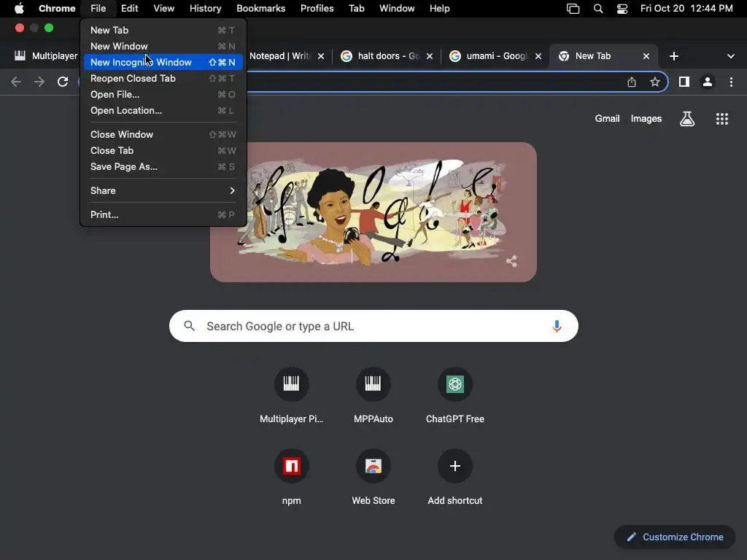
Task: Go forward with the forward arrow
Action: coord(39,82)
